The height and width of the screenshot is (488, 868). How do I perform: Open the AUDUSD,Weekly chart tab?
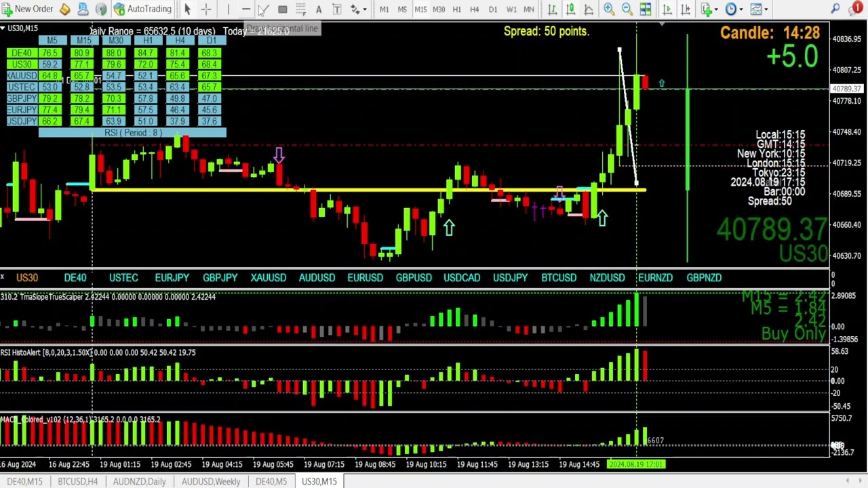211,481
